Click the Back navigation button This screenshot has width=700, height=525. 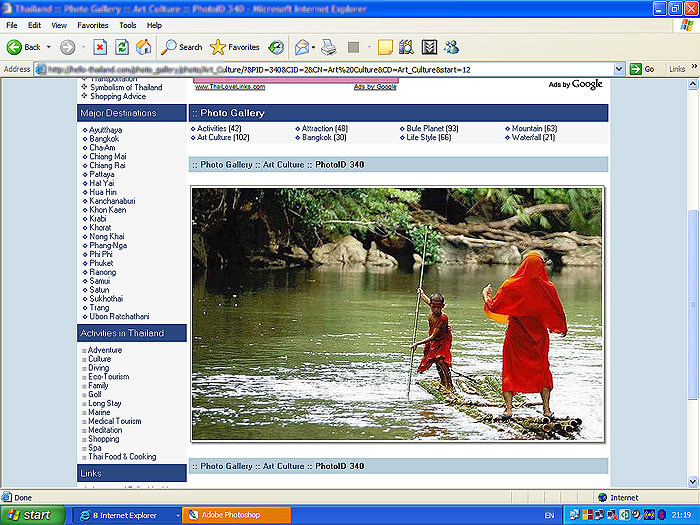[x=24, y=47]
